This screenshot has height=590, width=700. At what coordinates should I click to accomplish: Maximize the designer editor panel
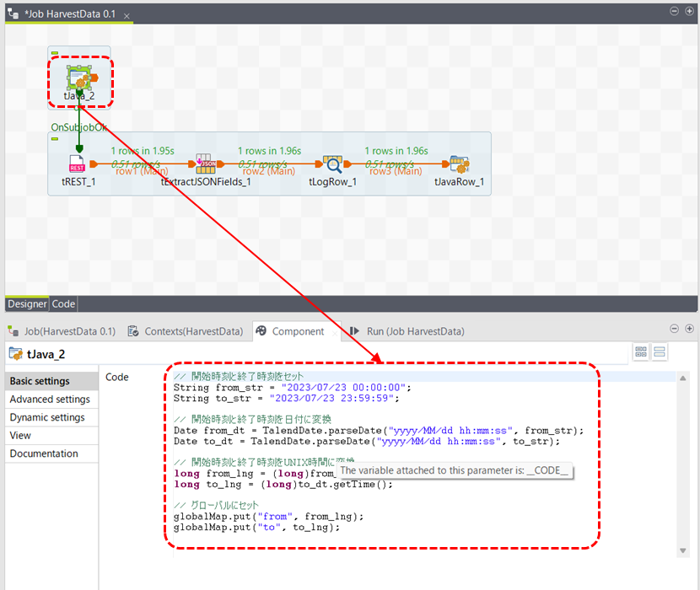pos(689,11)
